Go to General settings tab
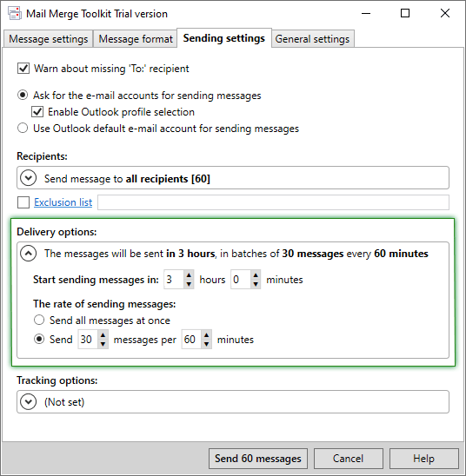Screen dimensions: 466x476 coord(312,39)
